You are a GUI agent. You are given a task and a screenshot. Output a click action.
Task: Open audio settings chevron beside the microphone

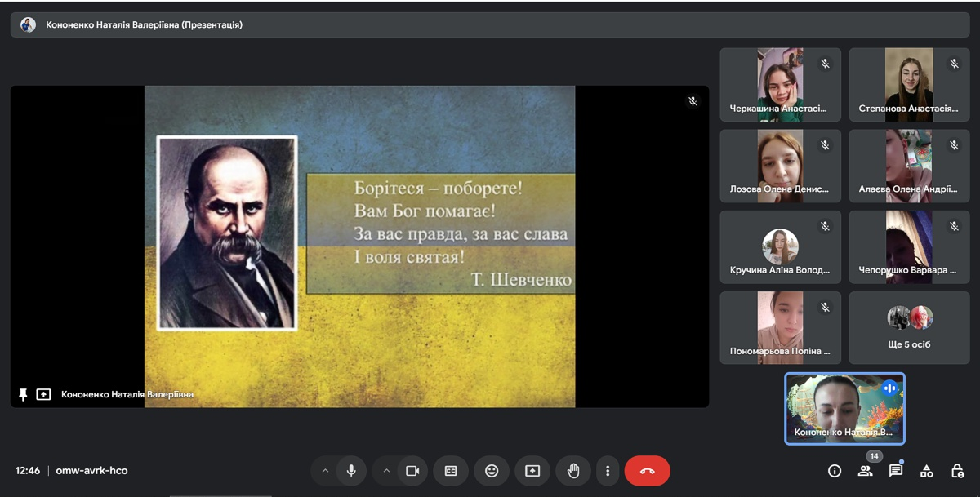click(325, 471)
